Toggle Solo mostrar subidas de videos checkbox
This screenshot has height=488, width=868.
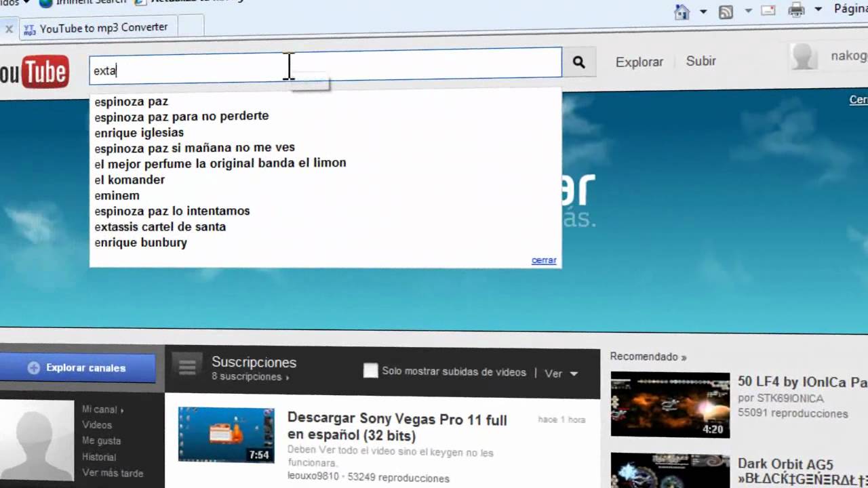(x=370, y=371)
